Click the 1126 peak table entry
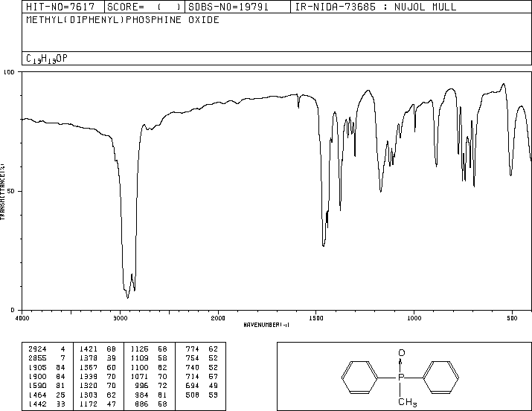The height and width of the screenshot is (411, 532). click(139, 349)
